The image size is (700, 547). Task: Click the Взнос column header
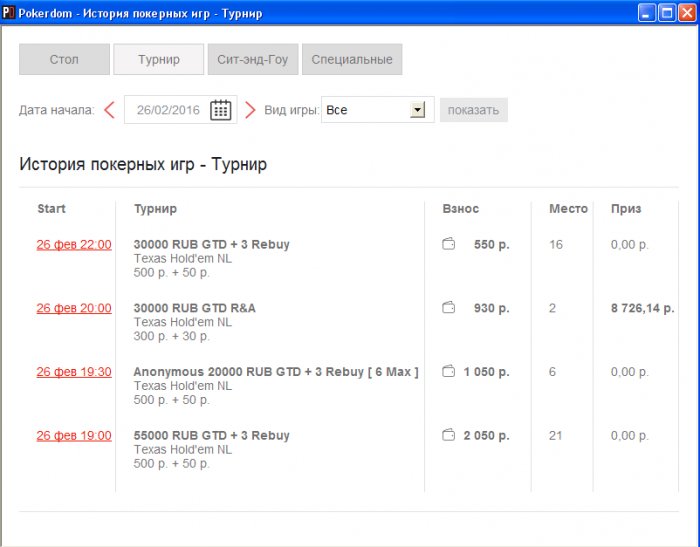click(x=461, y=209)
